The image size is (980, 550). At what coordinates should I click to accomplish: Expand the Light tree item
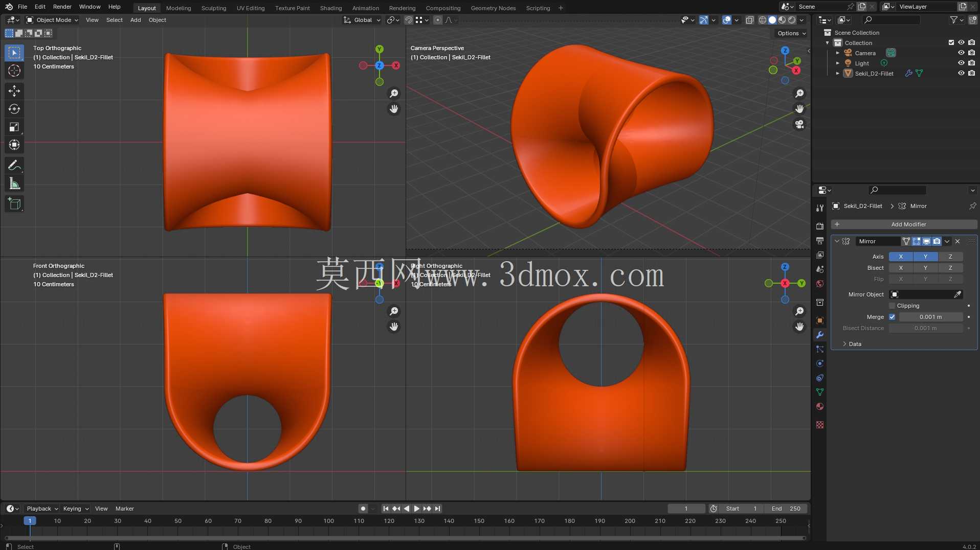pos(837,63)
